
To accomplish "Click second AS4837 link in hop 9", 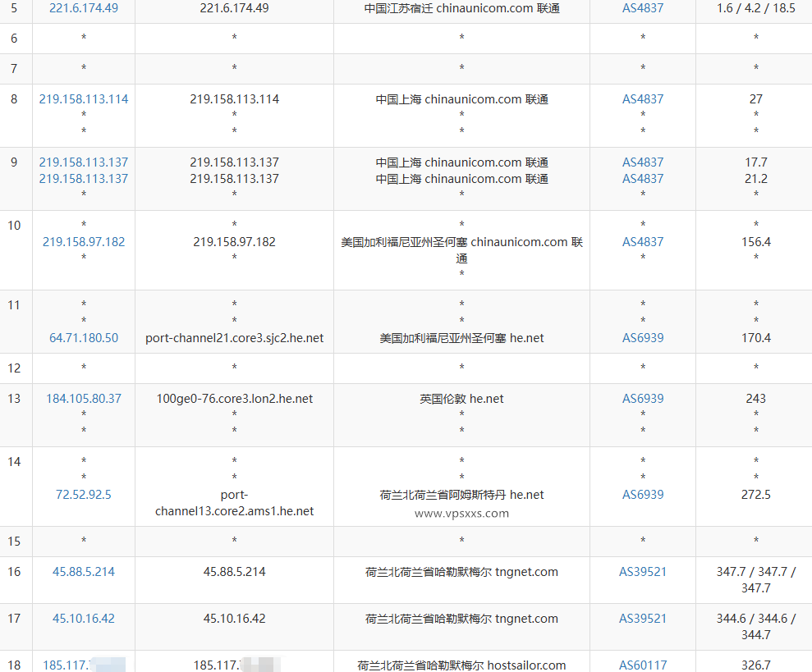I will pos(643,179).
